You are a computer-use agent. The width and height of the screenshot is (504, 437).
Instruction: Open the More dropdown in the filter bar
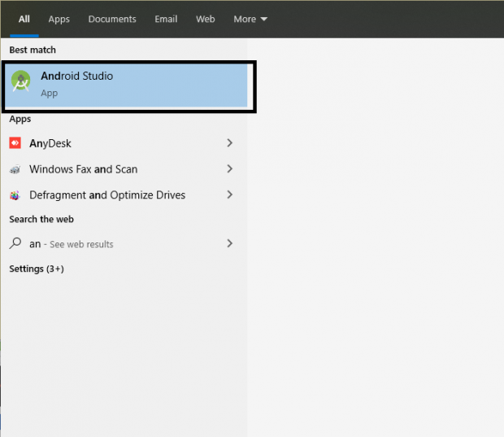click(x=250, y=19)
